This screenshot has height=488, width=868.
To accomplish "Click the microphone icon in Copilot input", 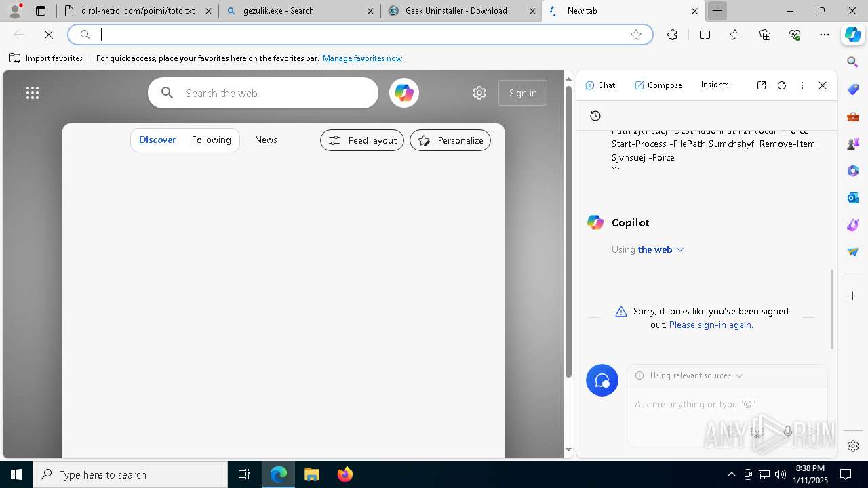I will [787, 431].
